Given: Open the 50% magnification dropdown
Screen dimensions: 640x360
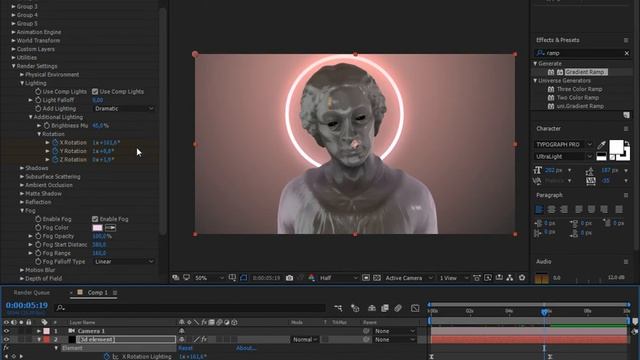Looking at the screenshot, I should 209,278.
